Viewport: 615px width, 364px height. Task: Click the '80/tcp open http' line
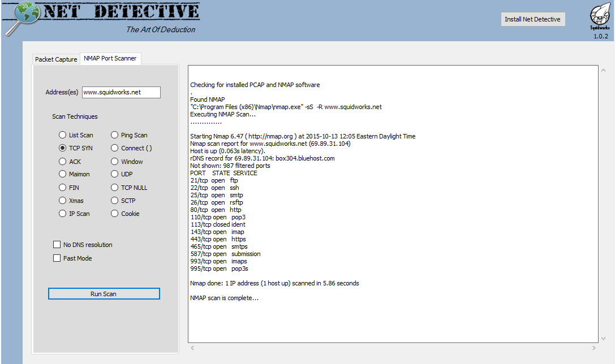coord(216,210)
